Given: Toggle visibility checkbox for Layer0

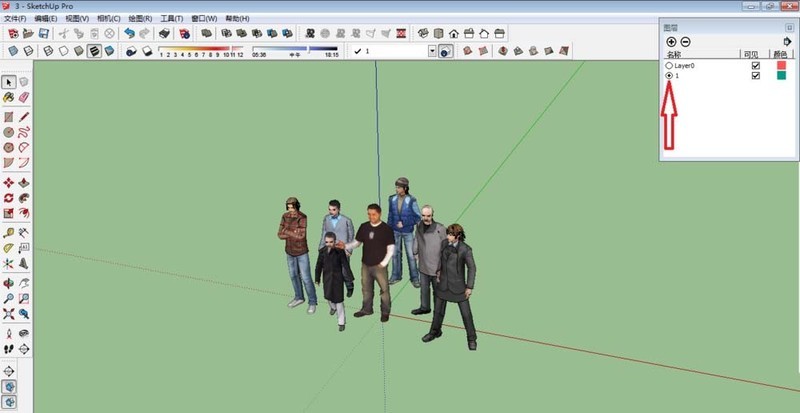Looking at the screenshot, I should (x=756, y=65).
